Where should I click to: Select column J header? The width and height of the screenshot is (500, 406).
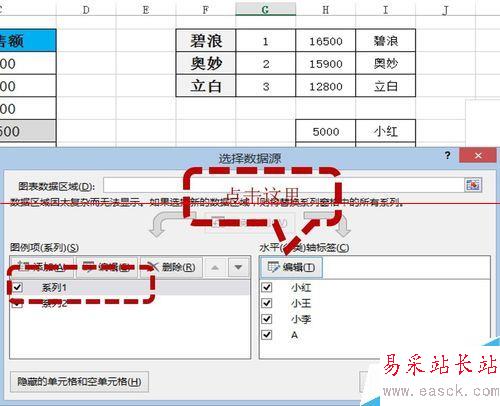click(445, 9)
